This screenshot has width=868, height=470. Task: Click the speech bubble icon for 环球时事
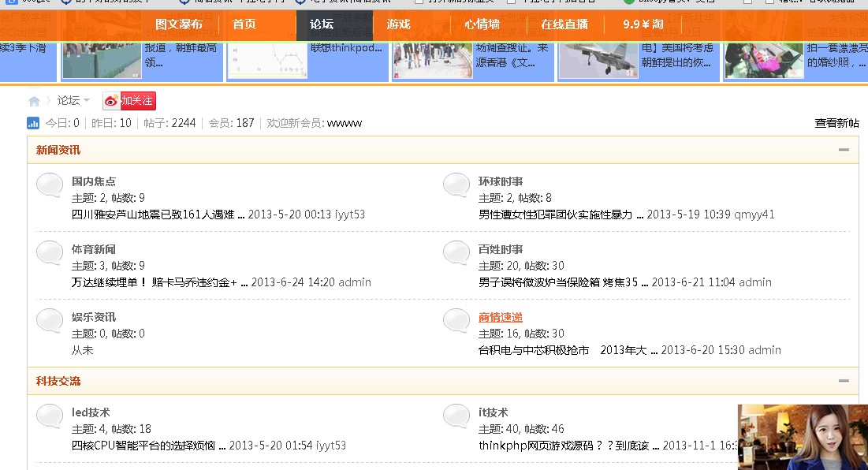456,185
